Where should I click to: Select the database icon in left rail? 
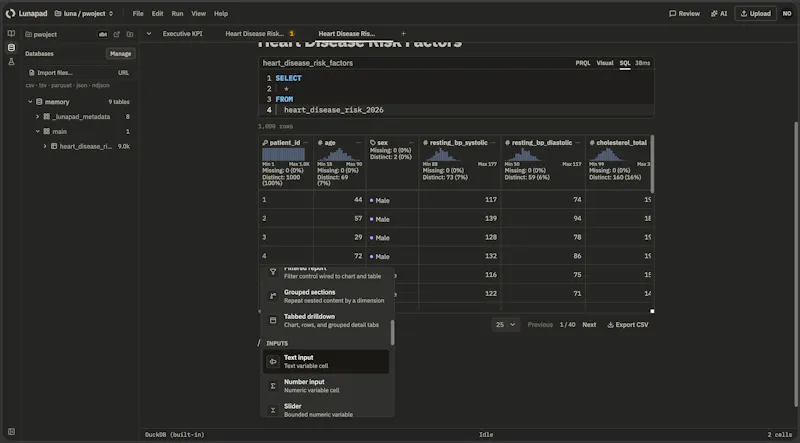11,47
